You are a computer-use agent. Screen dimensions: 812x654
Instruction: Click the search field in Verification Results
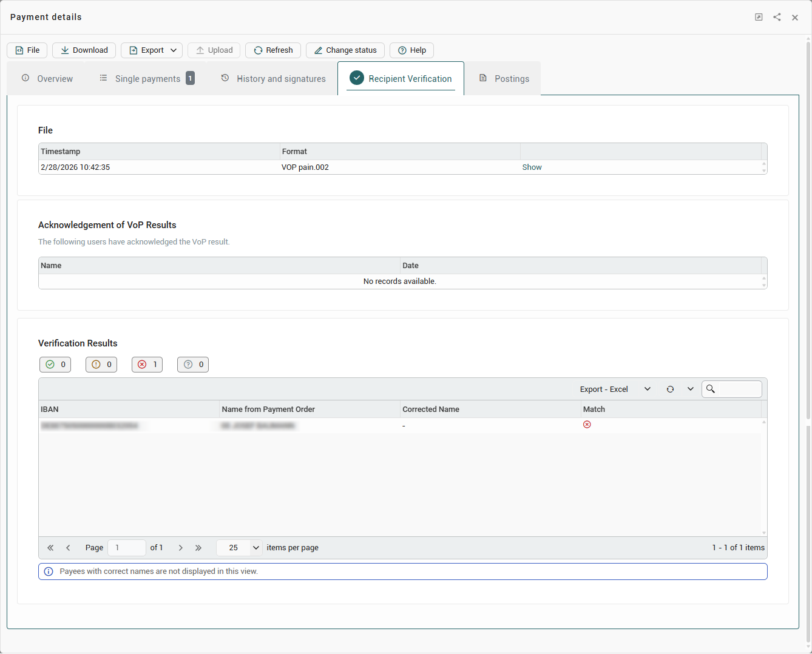[x=732, y=389]
